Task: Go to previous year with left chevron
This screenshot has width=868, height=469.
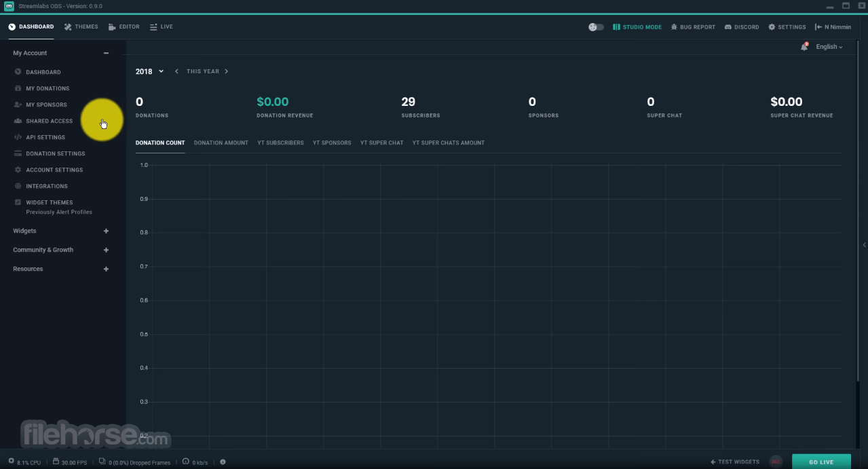Action: (176, 71)
